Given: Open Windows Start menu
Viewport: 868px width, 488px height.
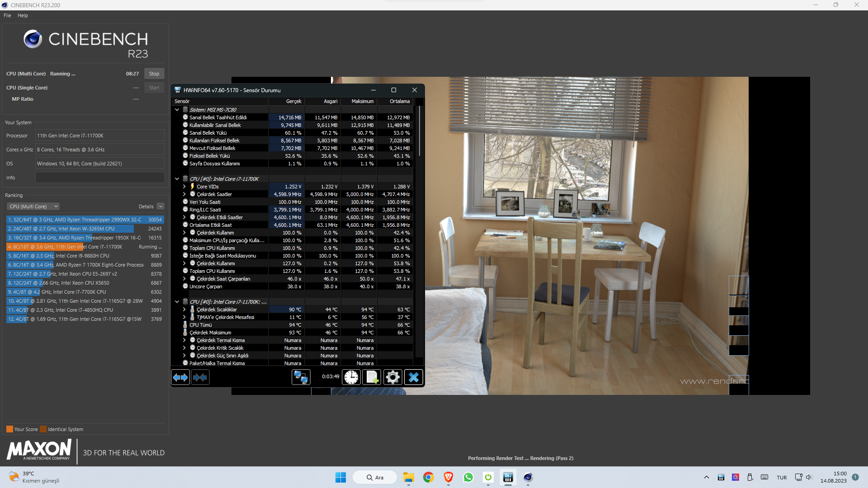Looking at the screenshot, I should pos(340,477).
